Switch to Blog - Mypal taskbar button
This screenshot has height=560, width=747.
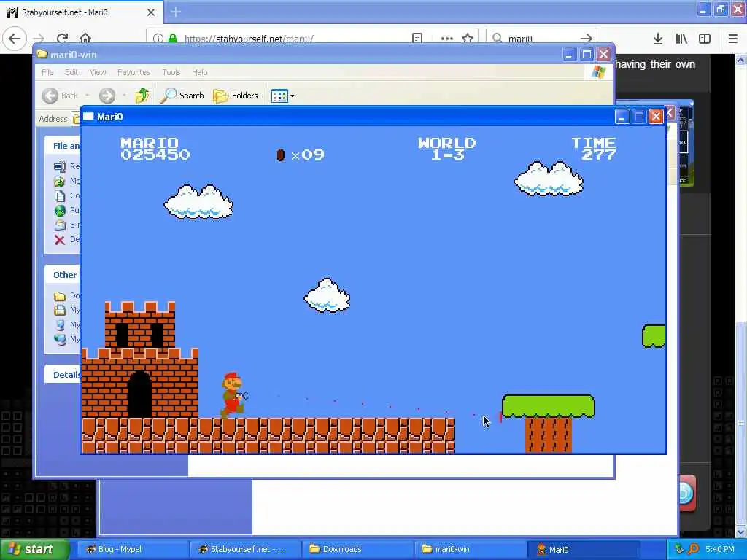pos(131,549)
